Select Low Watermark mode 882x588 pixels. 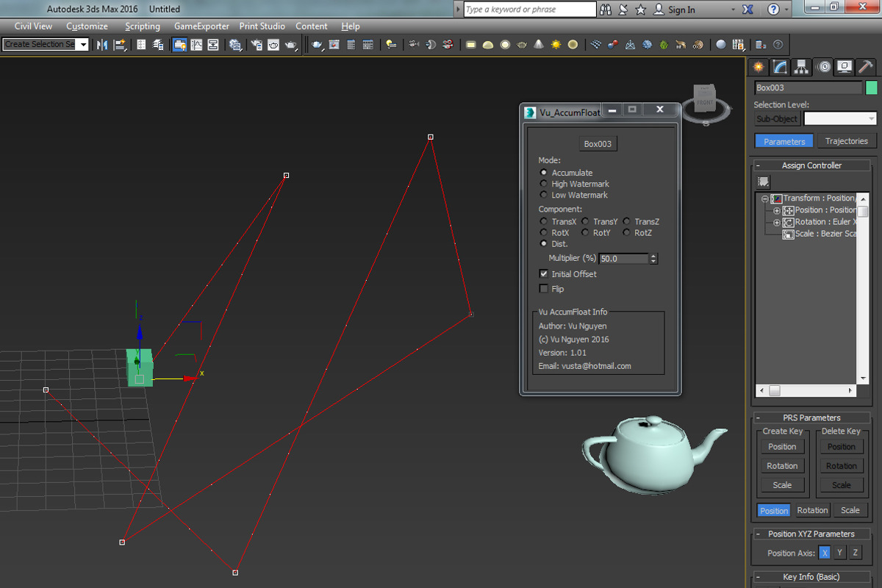point(544,195)
